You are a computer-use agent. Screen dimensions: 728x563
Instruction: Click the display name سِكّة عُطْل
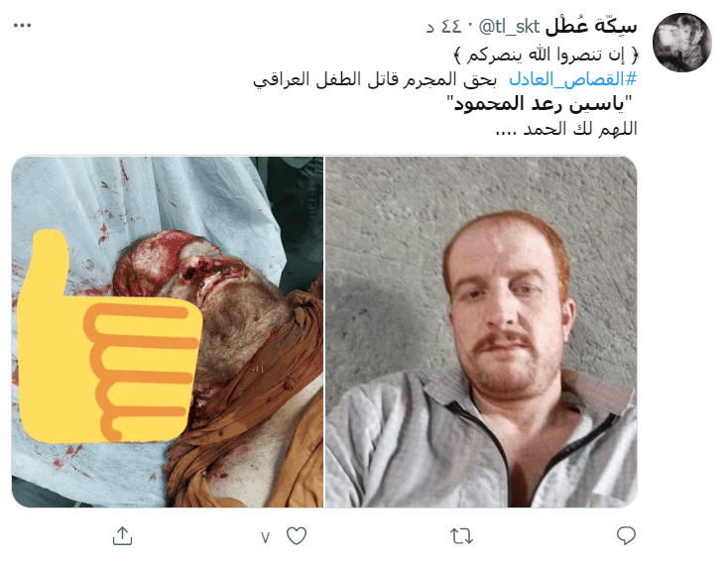590,26
